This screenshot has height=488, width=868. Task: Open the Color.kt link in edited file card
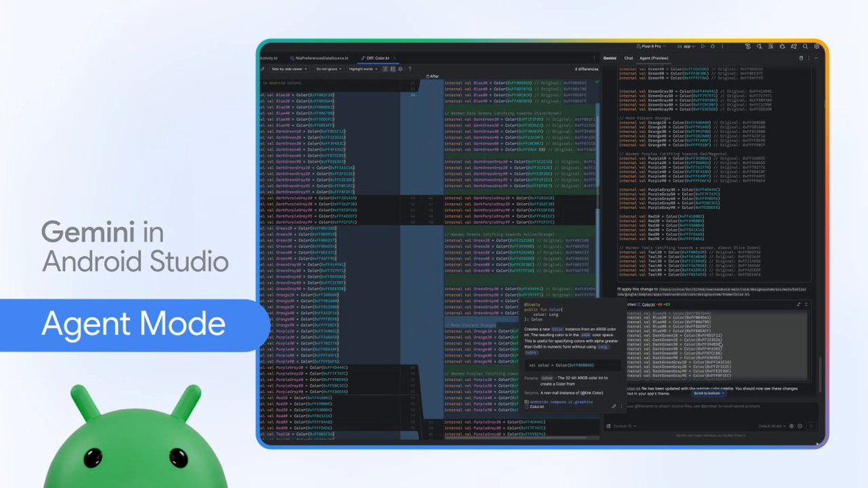click(648, 304)
